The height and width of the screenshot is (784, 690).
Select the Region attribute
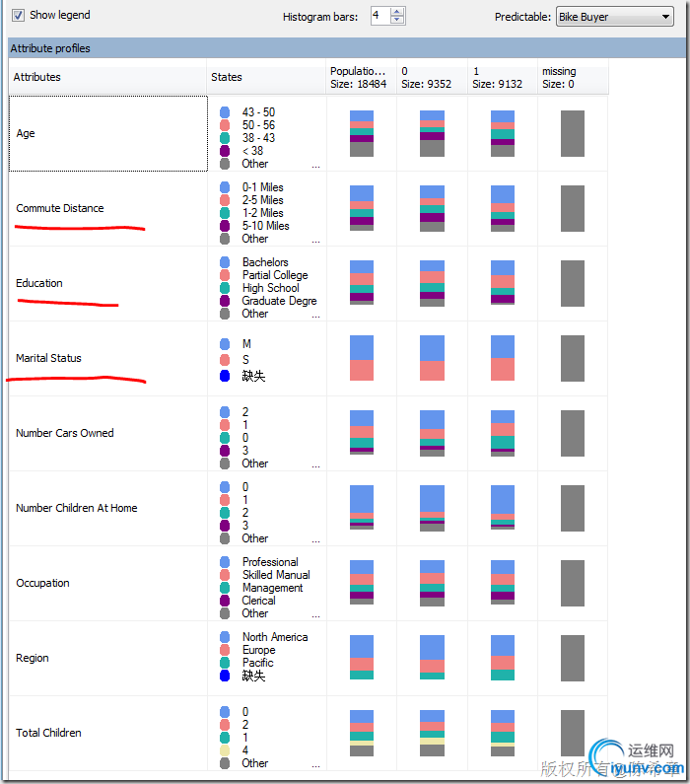[33, 658]
